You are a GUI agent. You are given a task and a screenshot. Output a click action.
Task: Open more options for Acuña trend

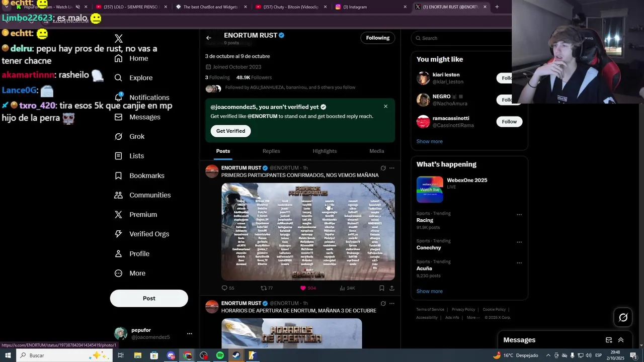(x=519, y=263)
